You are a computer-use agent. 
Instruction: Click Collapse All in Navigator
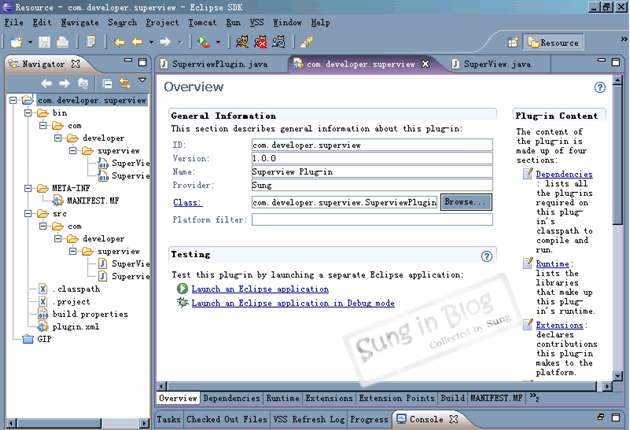107,84
